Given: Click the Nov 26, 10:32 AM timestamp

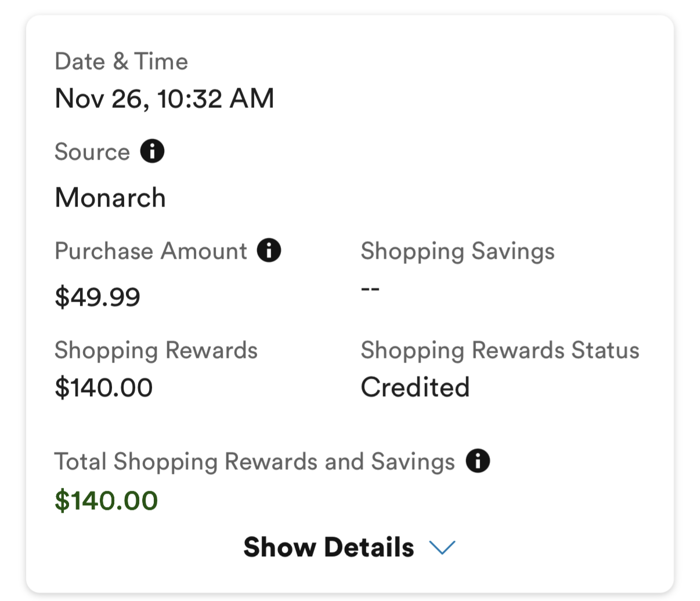Looking at the screenshot, I should (x=164, y=99).
